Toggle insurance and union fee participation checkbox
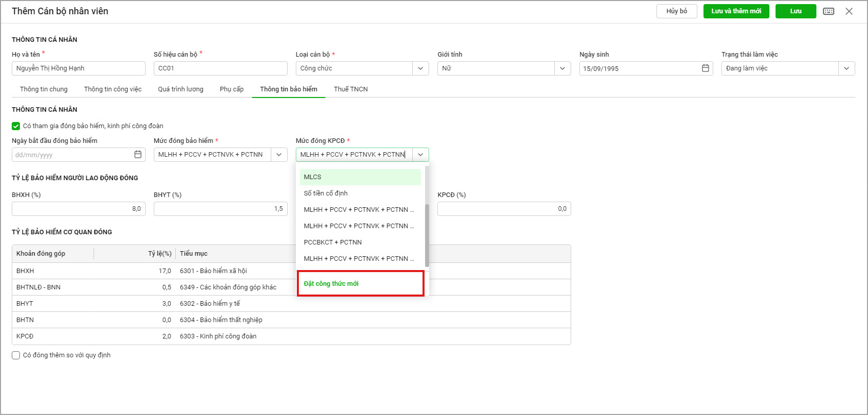 pyautogui.click(x=16, y=126)
